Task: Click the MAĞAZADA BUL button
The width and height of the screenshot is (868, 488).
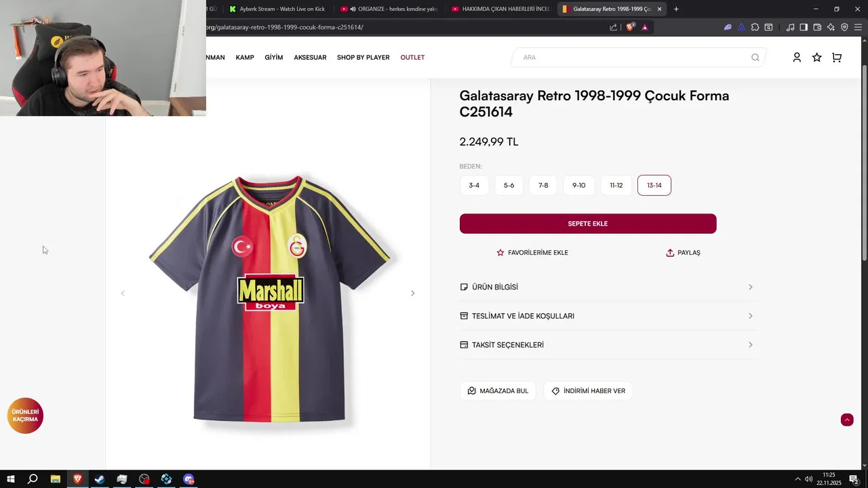Action: 498,390
